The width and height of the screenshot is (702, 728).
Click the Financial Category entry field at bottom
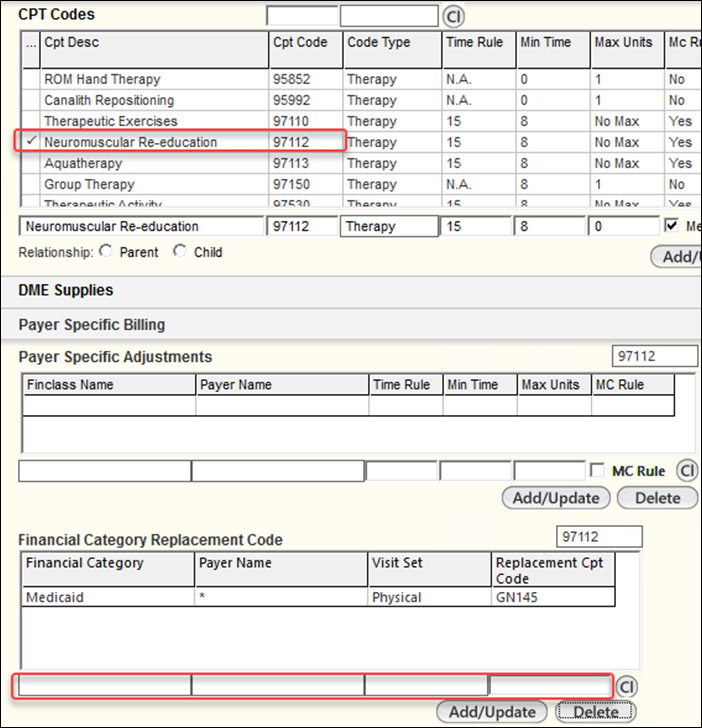(105, 685)
